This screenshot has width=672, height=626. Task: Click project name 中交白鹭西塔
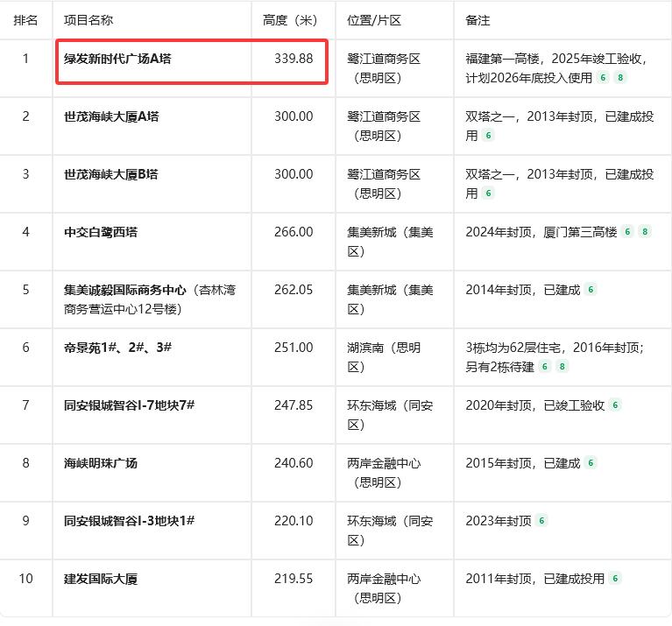pyautogui.click(x=101, y=232)
